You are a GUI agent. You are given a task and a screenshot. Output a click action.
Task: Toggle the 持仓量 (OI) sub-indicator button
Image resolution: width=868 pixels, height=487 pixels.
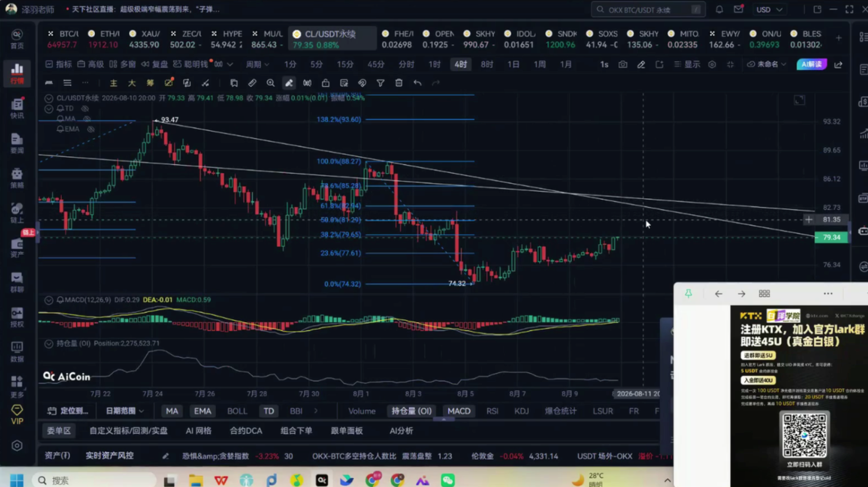(411, 410)
